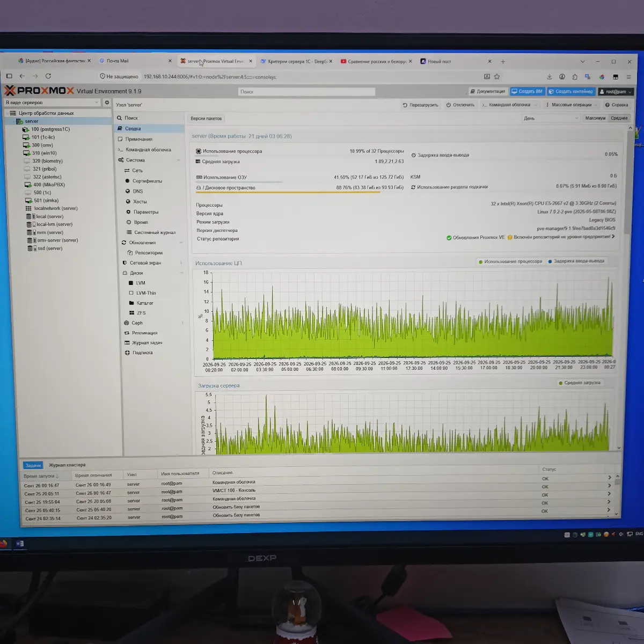The height and width of the screenshot is (644, 644).
Task: Switch to 'Задачи' tab
Action: click(x=33, y=465)
